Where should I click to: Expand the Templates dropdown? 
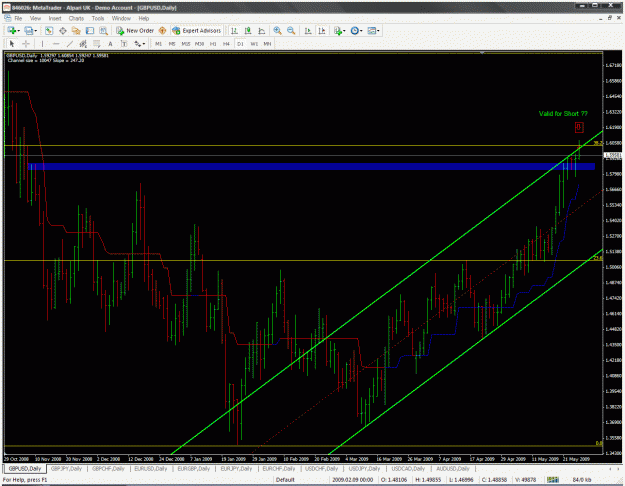point(378,31)
